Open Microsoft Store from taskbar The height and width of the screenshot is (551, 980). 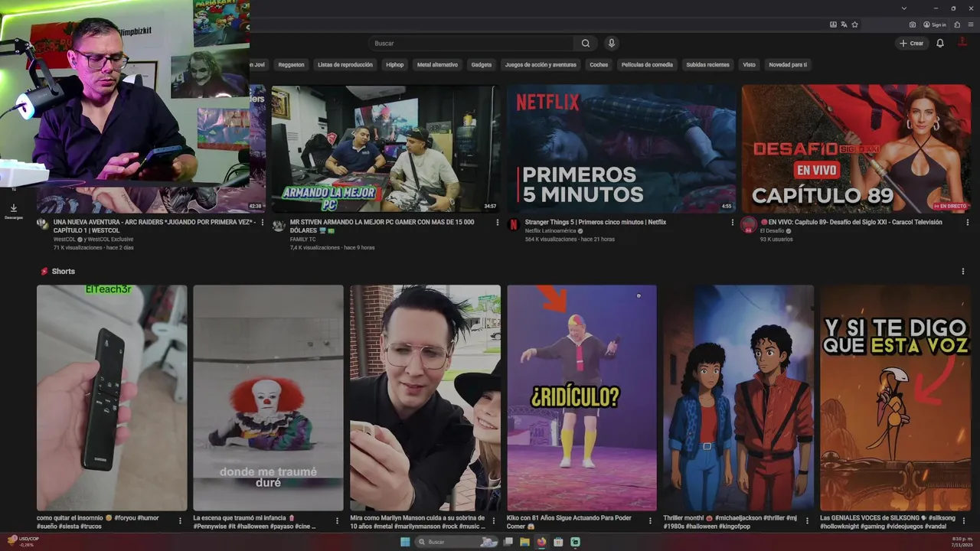[x=558, y=542]
